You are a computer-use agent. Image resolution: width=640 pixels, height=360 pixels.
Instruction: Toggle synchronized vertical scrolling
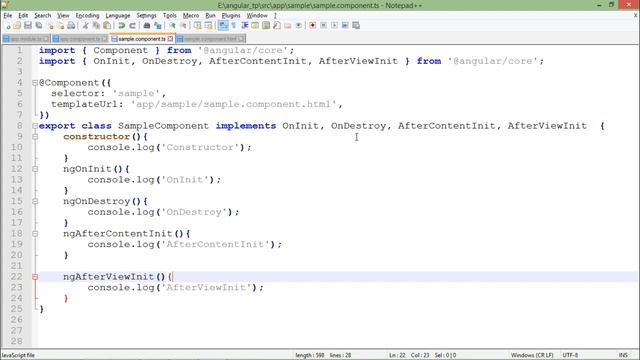point(198,25)
